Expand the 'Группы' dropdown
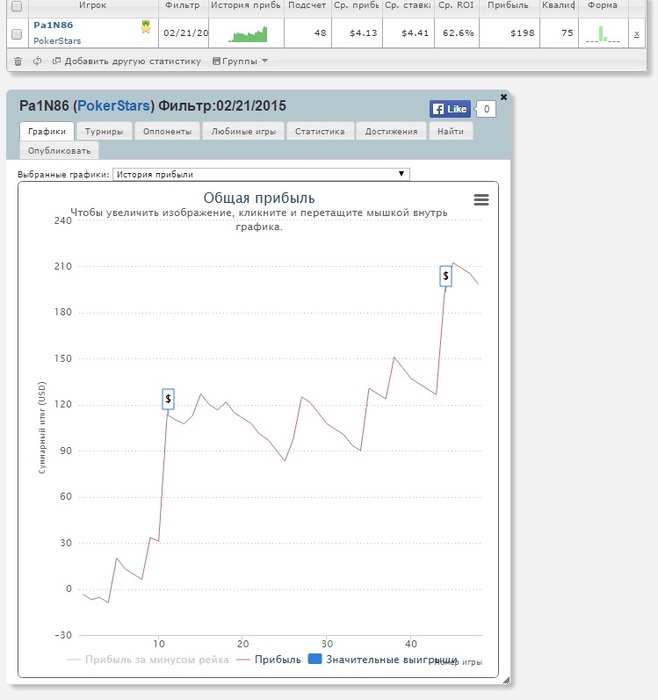 pyautogui.click(x=240, y=61)
